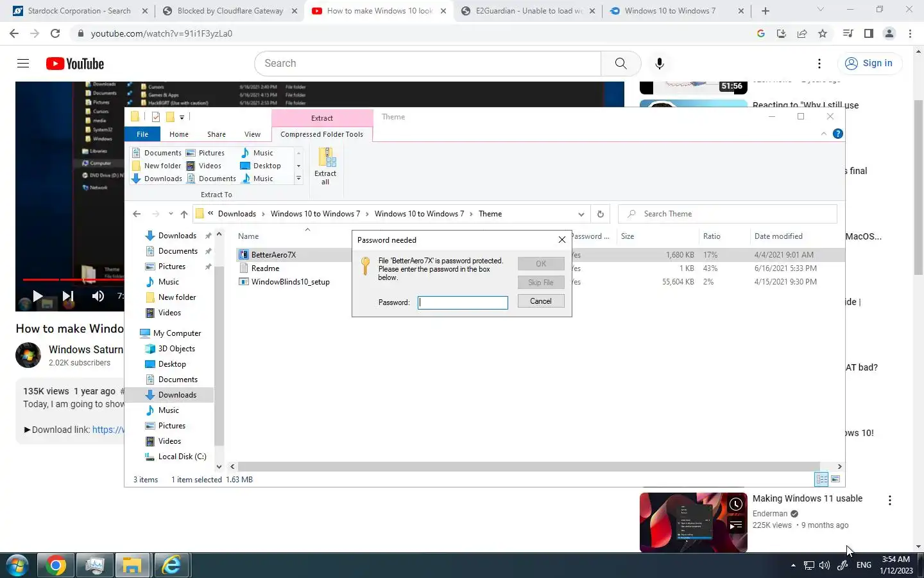Click Skip File in the password dialog
This screenshot has width=924, height=578.
541,283
